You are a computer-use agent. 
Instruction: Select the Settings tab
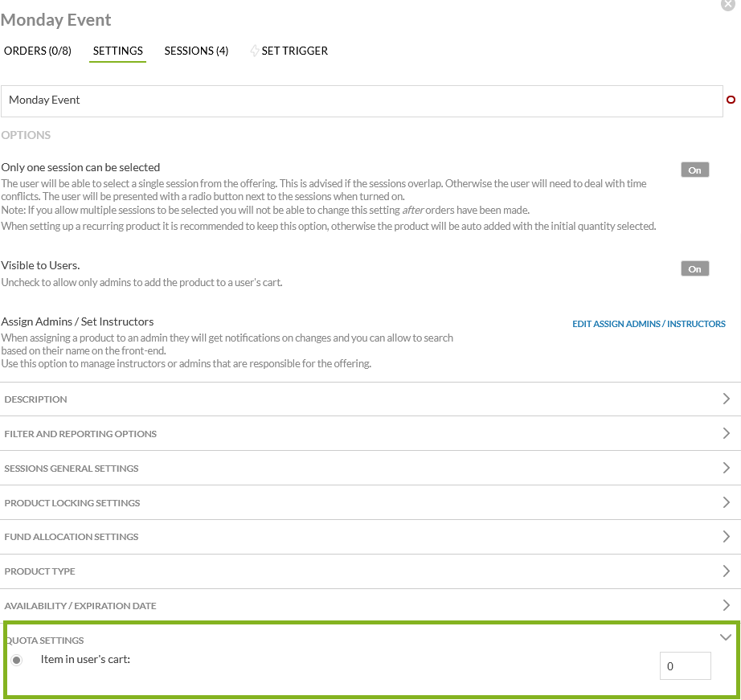118,51
